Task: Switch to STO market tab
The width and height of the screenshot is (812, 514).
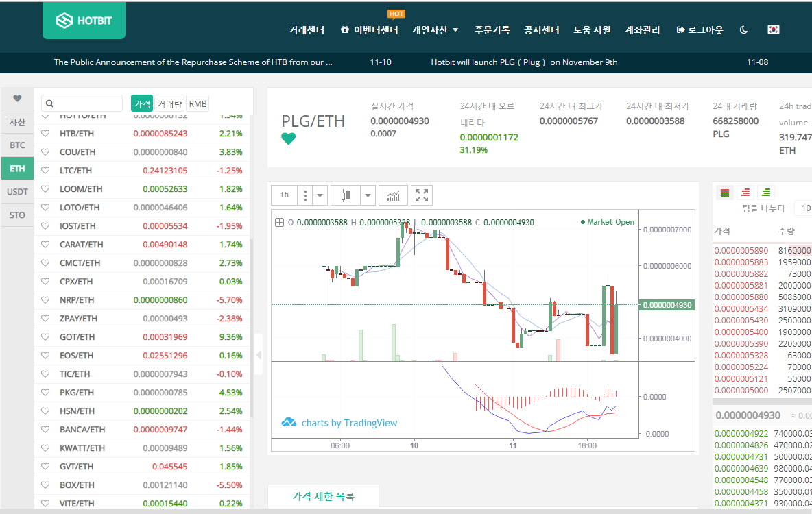Action: [17, 215]
